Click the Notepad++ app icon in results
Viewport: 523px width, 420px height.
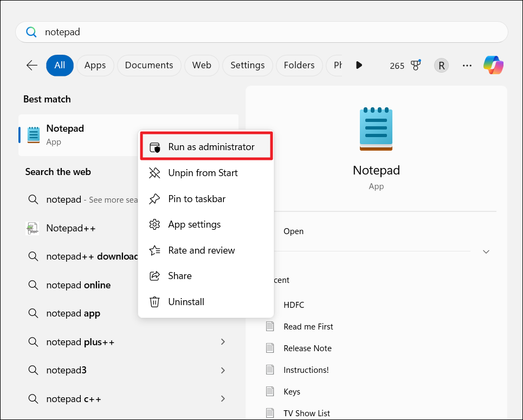(33, 228)
